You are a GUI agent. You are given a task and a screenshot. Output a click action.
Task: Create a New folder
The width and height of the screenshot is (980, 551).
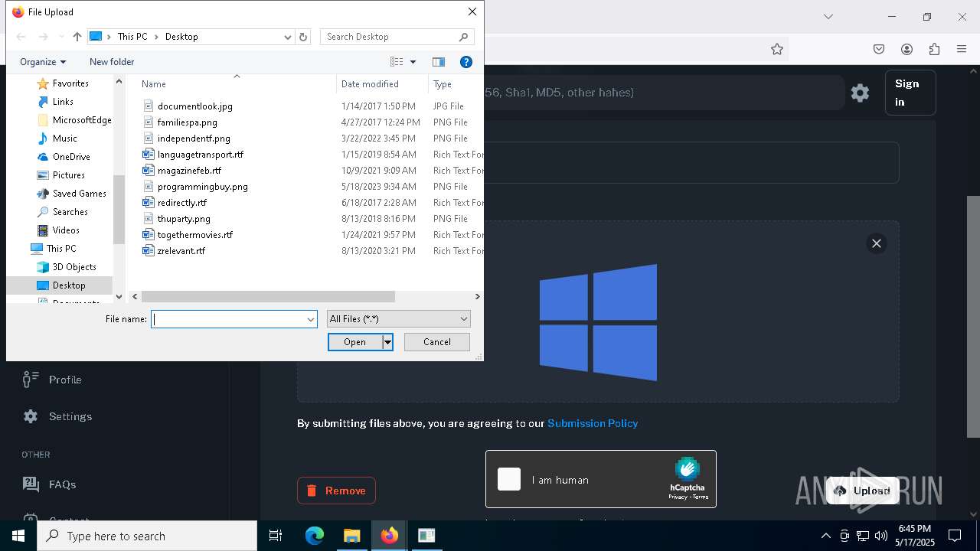[x=112, y=62]
